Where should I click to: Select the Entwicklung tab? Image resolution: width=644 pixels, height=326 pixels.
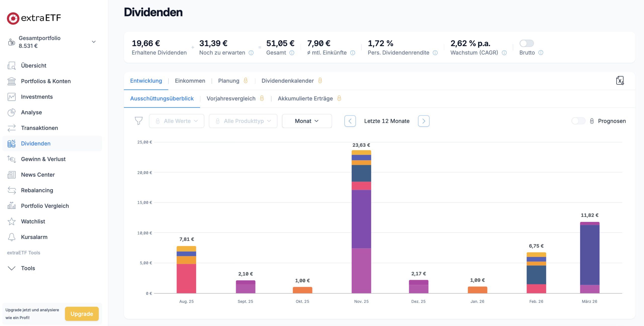[x=146, y=81]
